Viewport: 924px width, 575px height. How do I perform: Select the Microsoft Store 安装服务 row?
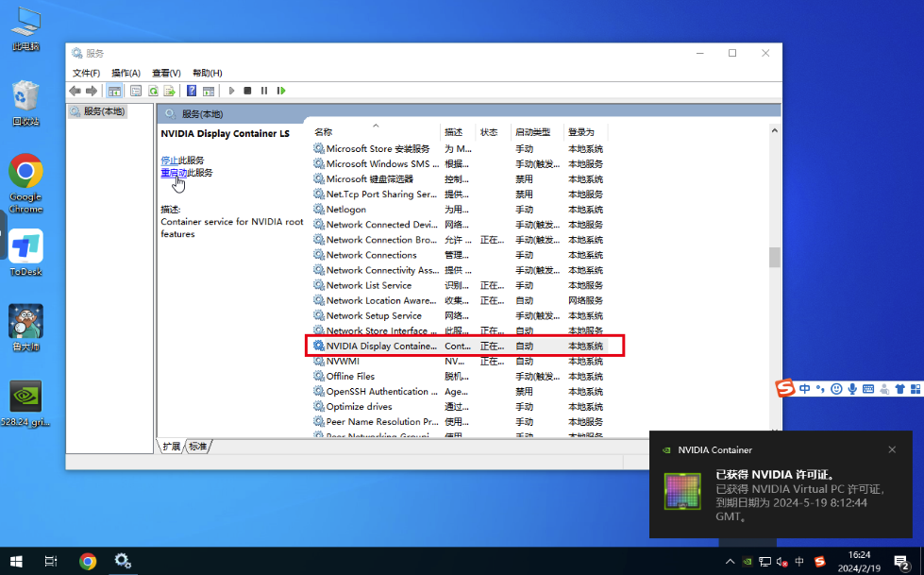click(460, 148)
